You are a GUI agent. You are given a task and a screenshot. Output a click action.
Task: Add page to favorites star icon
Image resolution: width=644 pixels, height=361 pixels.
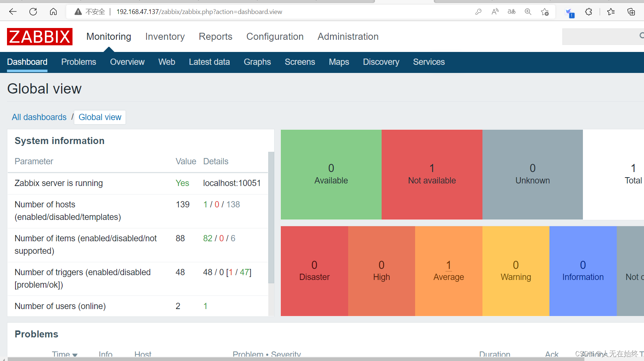click(x=545, y=12)
